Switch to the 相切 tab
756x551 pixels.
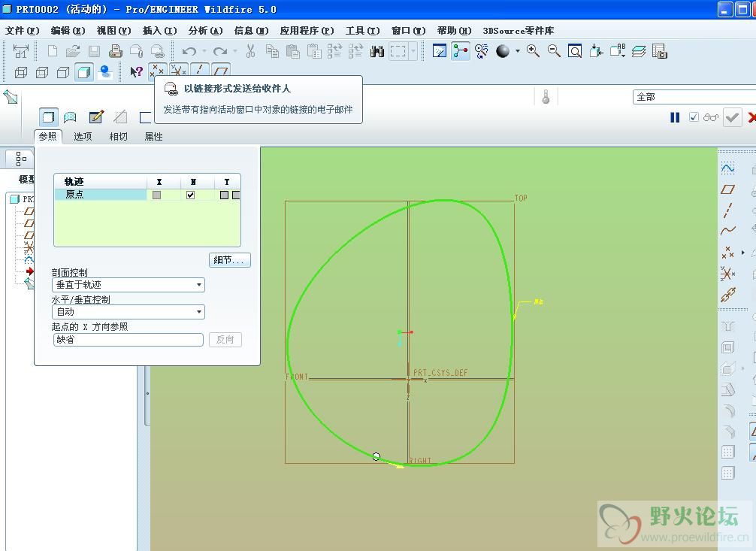[x=118, y=137]
